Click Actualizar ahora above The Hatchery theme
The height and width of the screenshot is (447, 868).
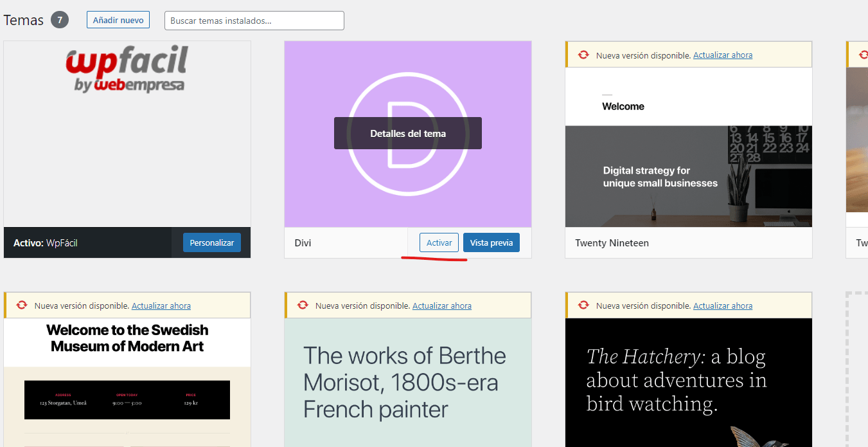tap(723, 306)
